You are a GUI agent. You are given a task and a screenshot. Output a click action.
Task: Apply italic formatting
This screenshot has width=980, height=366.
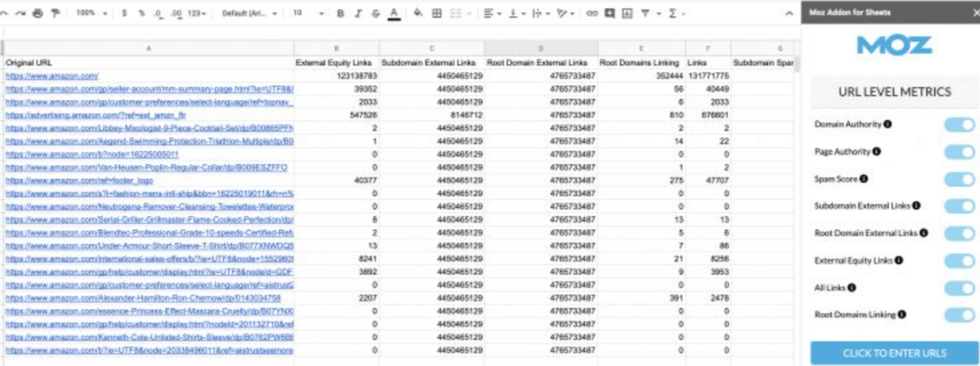(x=358, y=13)
